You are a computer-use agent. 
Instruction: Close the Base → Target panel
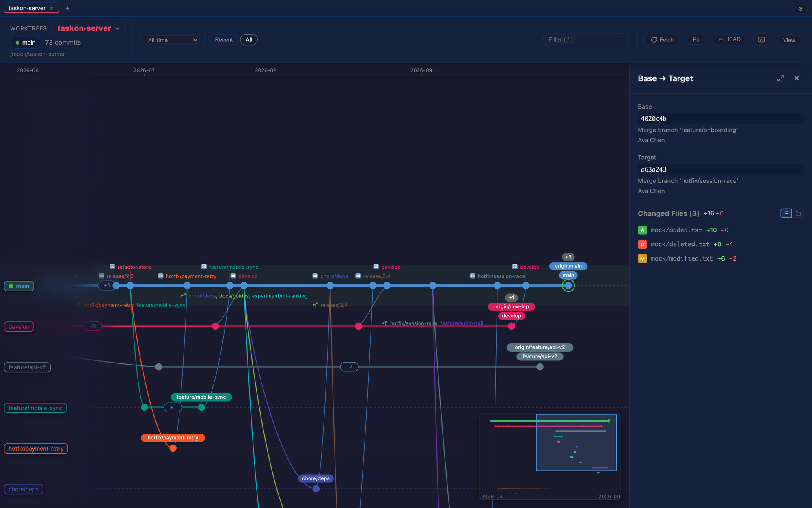tap(797, 78)
